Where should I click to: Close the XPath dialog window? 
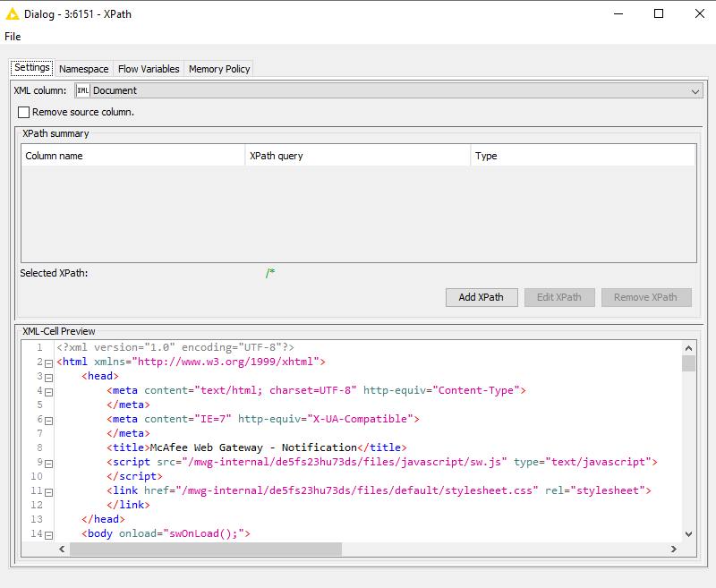click(x=700, y=13)
